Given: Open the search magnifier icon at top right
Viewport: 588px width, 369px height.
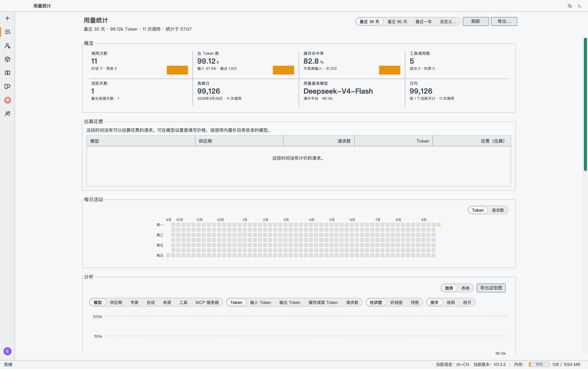Looking at the screenshot, I should point(570,6).
